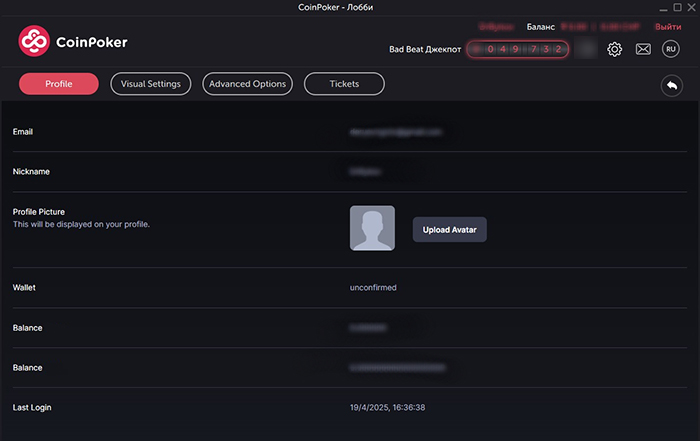Click the small blurred avatar beside the jackpot counter

586,49
